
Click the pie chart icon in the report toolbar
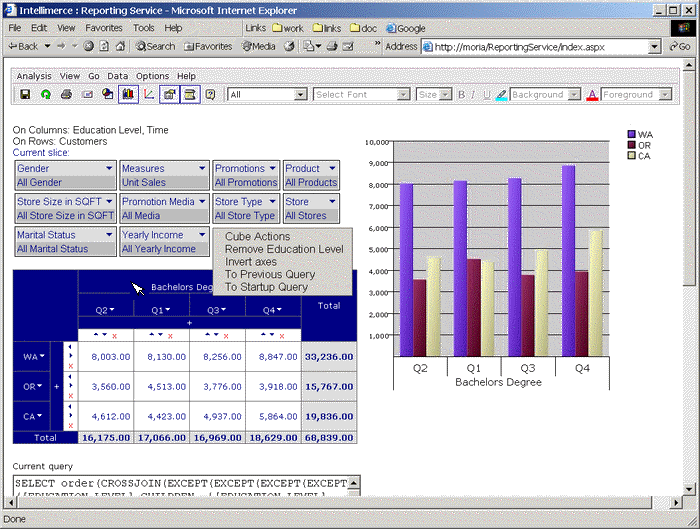[x=108, y=94]
